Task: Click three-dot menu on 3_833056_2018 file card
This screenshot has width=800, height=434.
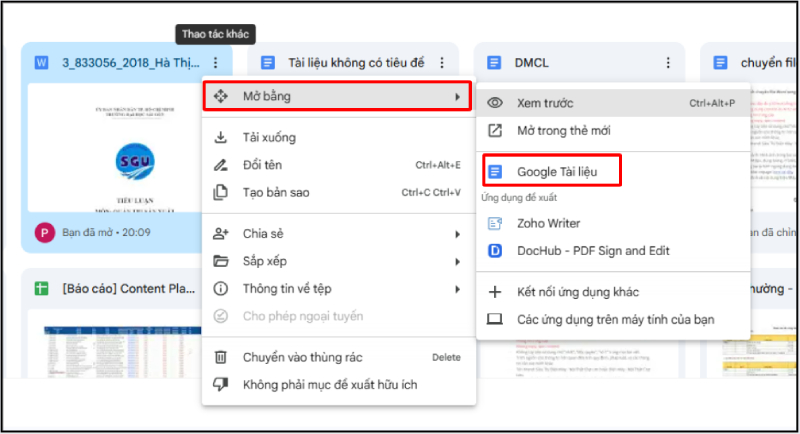Action: point(216,63)
